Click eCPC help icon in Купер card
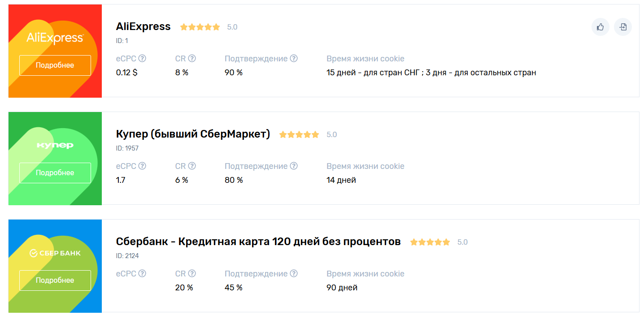 pos(142,166)
